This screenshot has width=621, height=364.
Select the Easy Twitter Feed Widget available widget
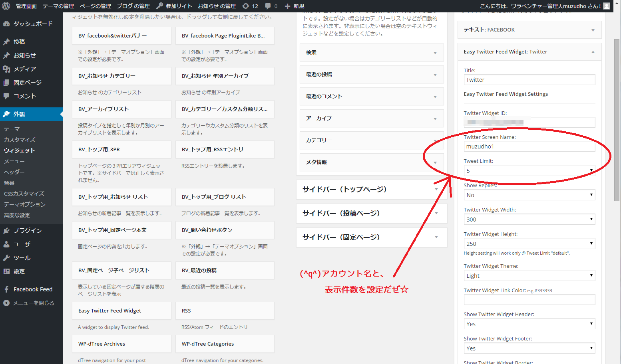[x=121, y=311]
